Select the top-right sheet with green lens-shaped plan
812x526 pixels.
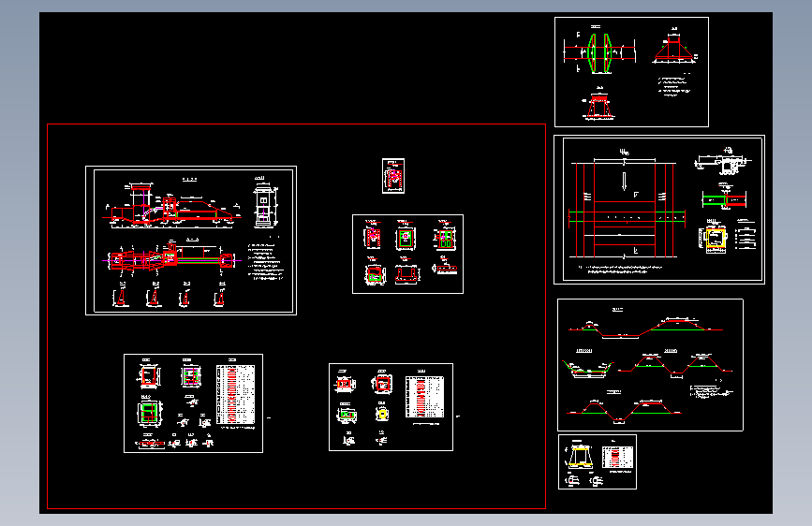pos(631,72)
